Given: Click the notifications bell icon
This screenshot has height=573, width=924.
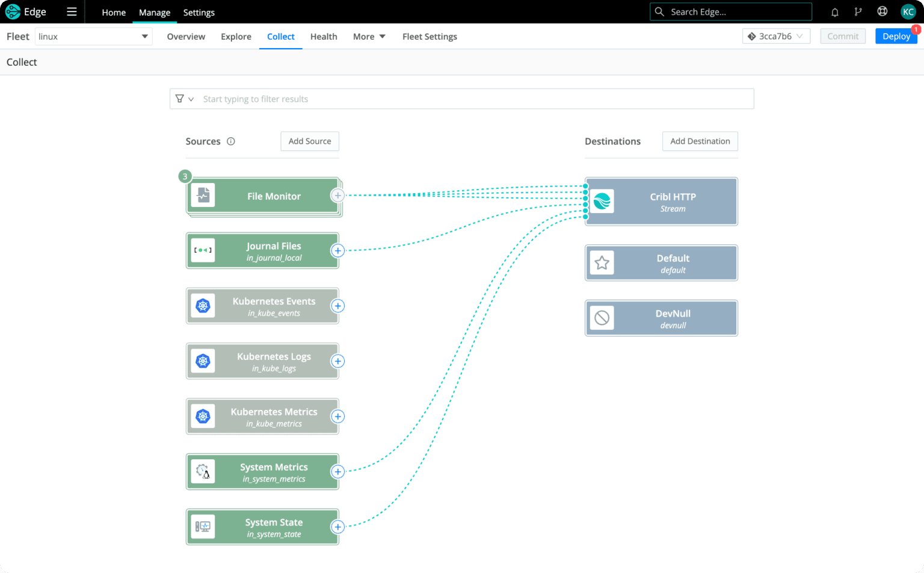Looking at the screenshot, I should pos(834,12).
